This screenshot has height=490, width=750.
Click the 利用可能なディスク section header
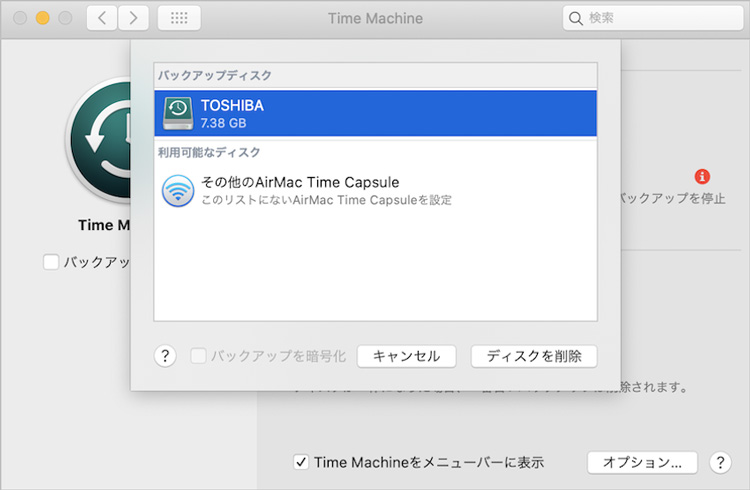click(x=209, y=152)
